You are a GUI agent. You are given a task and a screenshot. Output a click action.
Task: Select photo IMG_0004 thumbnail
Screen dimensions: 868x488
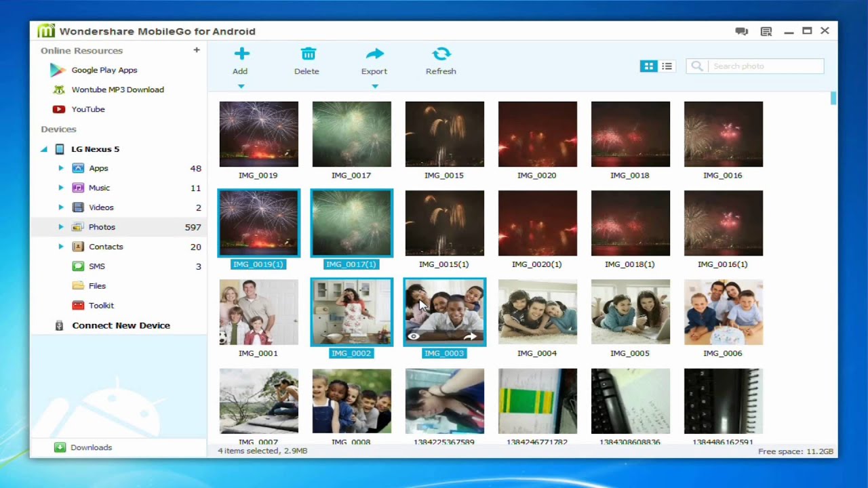537,312
